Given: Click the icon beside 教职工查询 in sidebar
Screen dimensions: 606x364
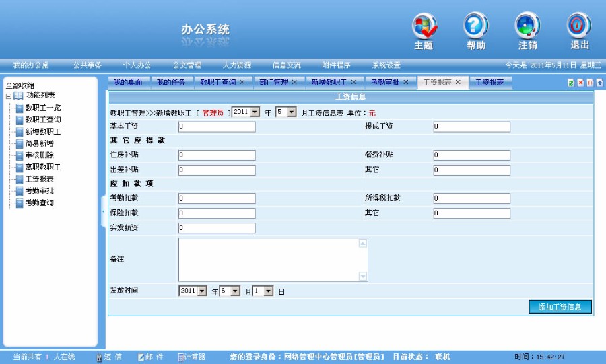Looking at the screenshot, I should click(20, 120).
